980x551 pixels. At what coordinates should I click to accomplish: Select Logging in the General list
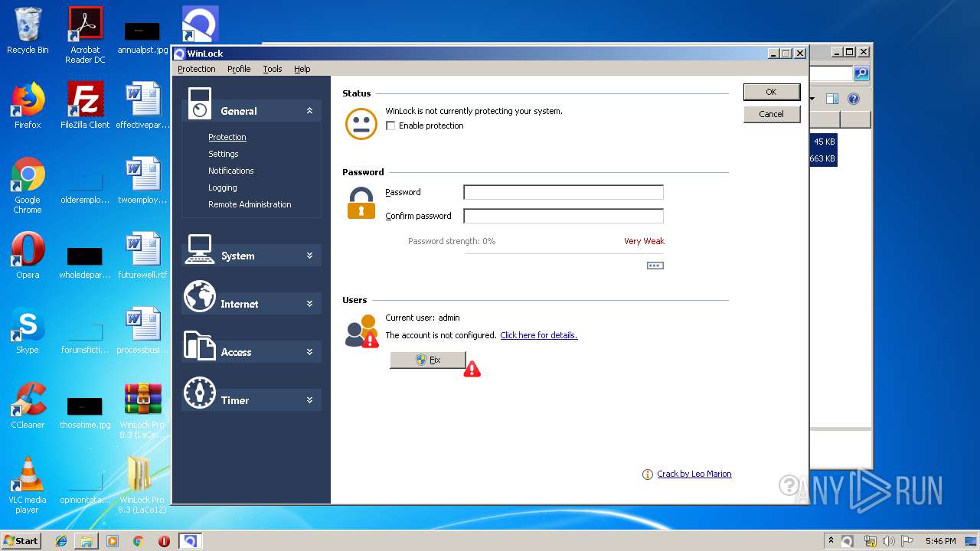(223, 187)
